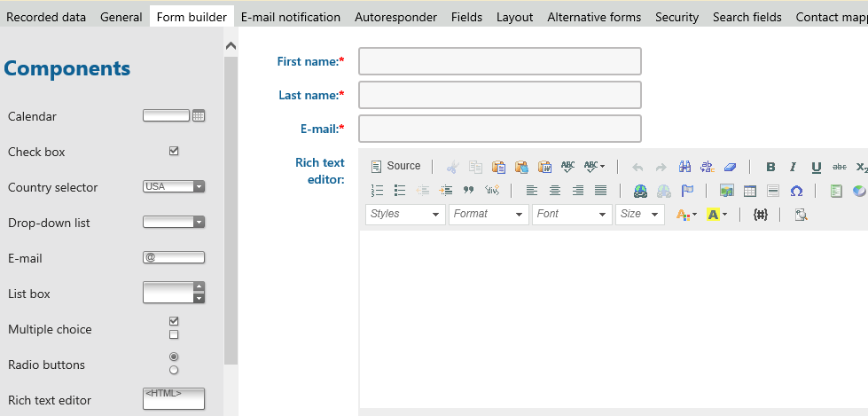Click the Bold formatting icon
This screenshot has width=868, height=416.
click(770, 167)
